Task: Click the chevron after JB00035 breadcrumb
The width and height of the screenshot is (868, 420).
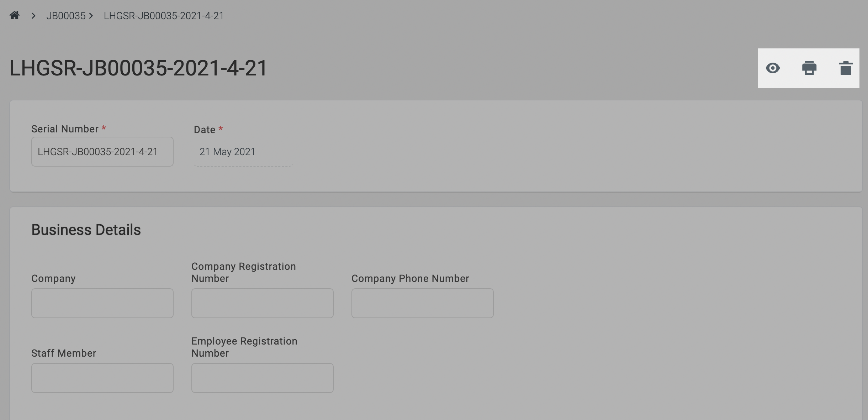Action: pos(91,16)
